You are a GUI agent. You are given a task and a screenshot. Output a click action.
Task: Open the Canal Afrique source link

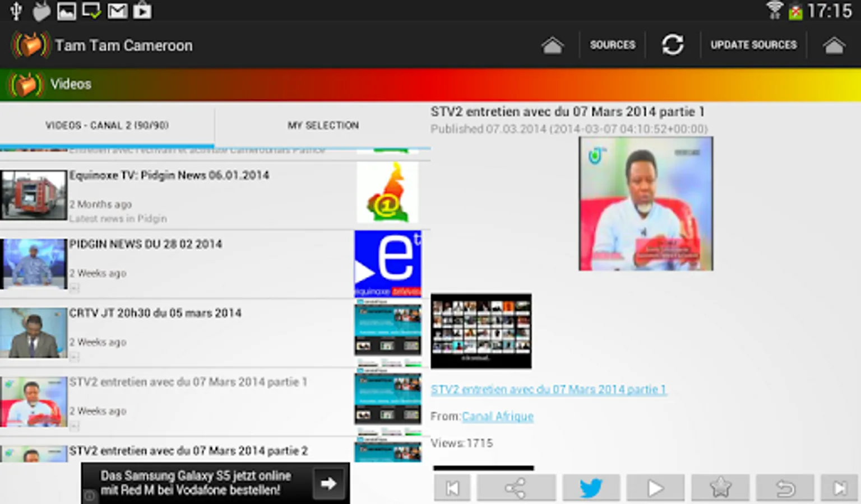498,416
